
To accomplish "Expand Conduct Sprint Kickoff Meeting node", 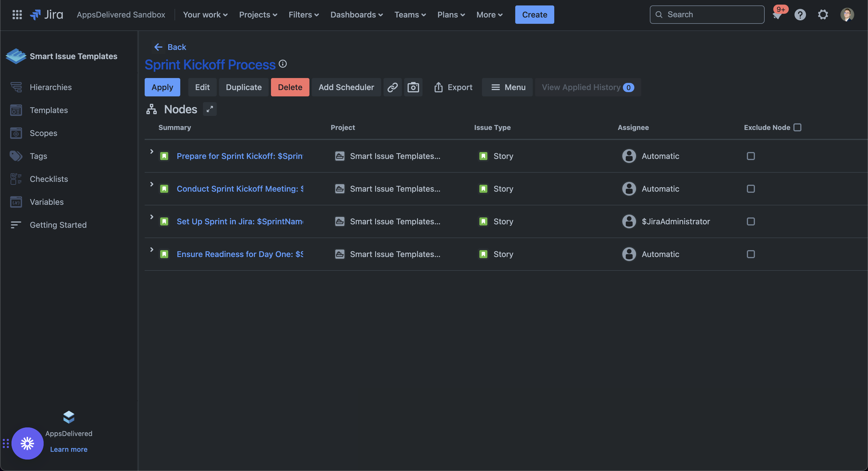I will coord(152,184).
